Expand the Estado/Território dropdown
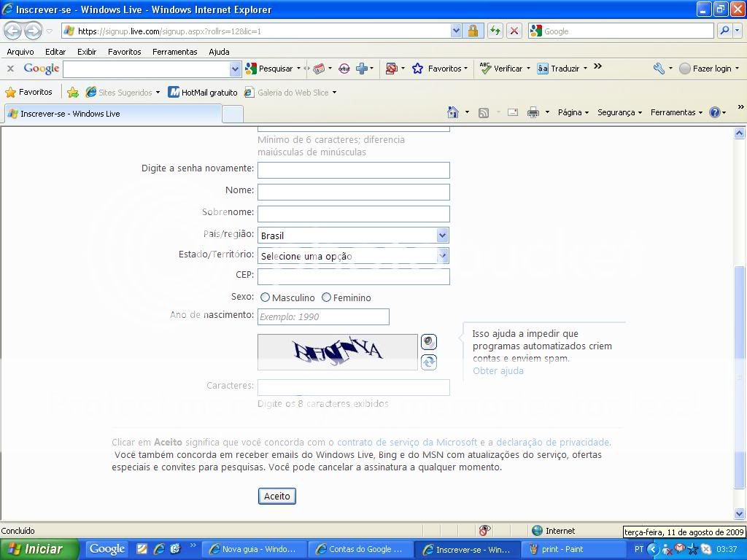This screenshot has width=747, height=560. click(353, 255)
